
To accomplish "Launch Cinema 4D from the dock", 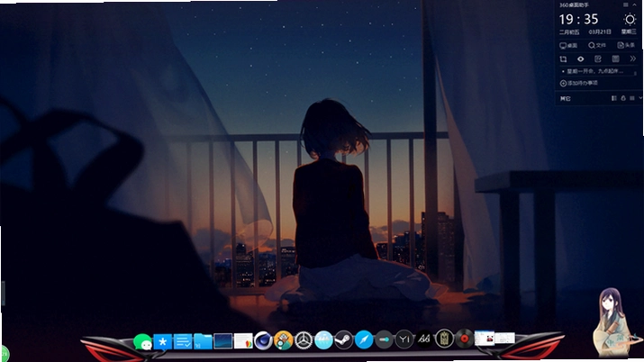I will (x=263, y=340).
